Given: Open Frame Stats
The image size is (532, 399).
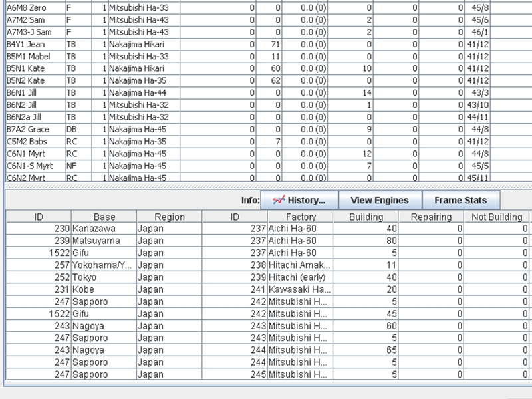Looking at the screenshot, I should tap(461, 200).
